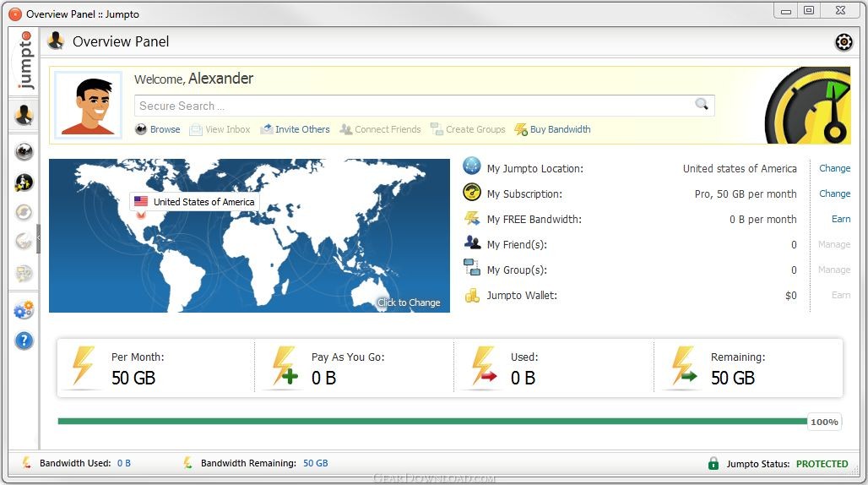Viewport: 868px width, 485px height.
Task: Open the yellow-black sidebar icon under globe
Action: (x=24, y=183)
